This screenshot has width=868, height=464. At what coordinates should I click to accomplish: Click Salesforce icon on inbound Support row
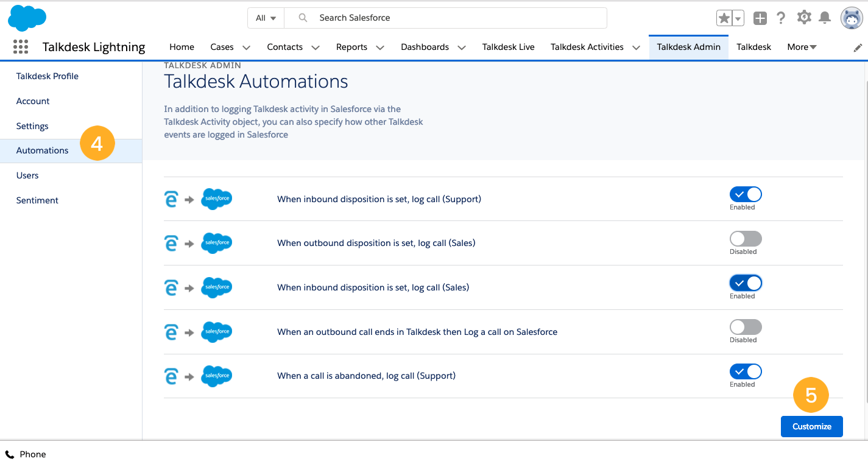point(217,199)
